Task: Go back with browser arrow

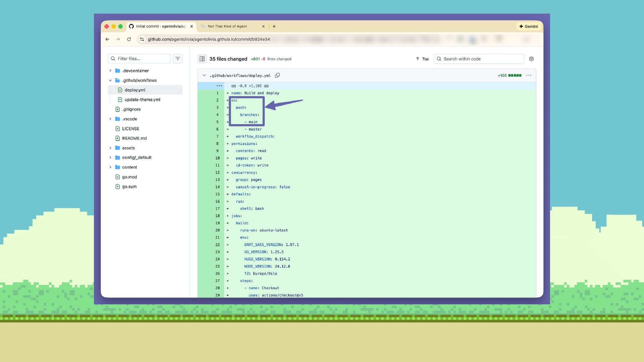Action: (x=107, y=39)
